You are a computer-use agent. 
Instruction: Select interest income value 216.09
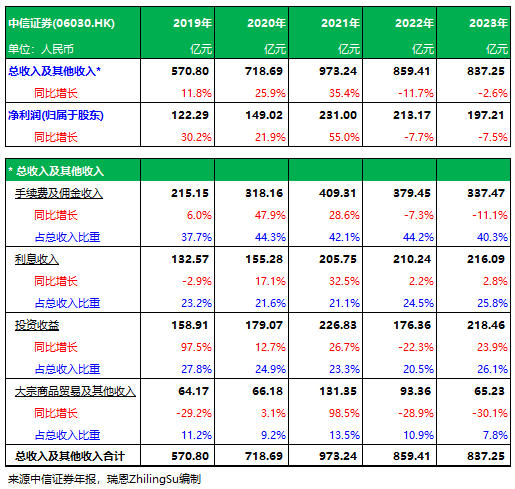486,259
